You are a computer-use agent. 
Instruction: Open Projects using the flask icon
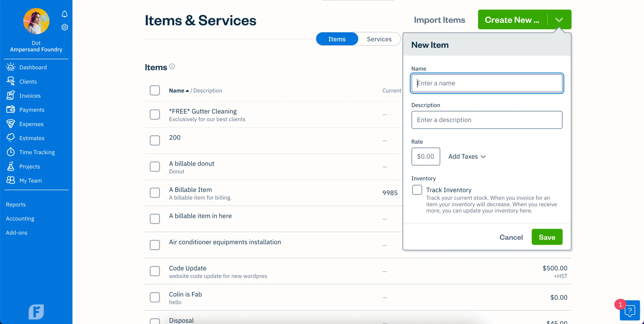(11, 166)
